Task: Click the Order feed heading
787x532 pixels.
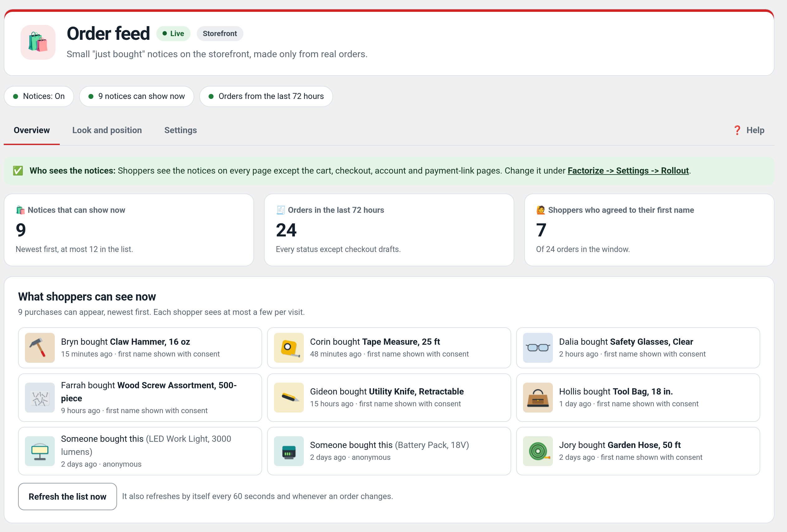Action: pos(108,34)
